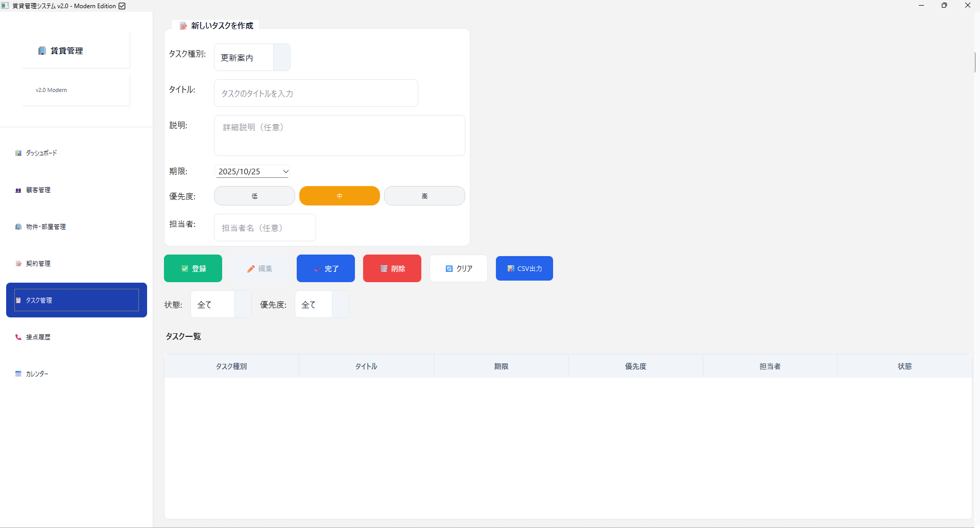The image size is (980, 528).
Task: Click the property/room management building icon
Action: pos(18,227)
